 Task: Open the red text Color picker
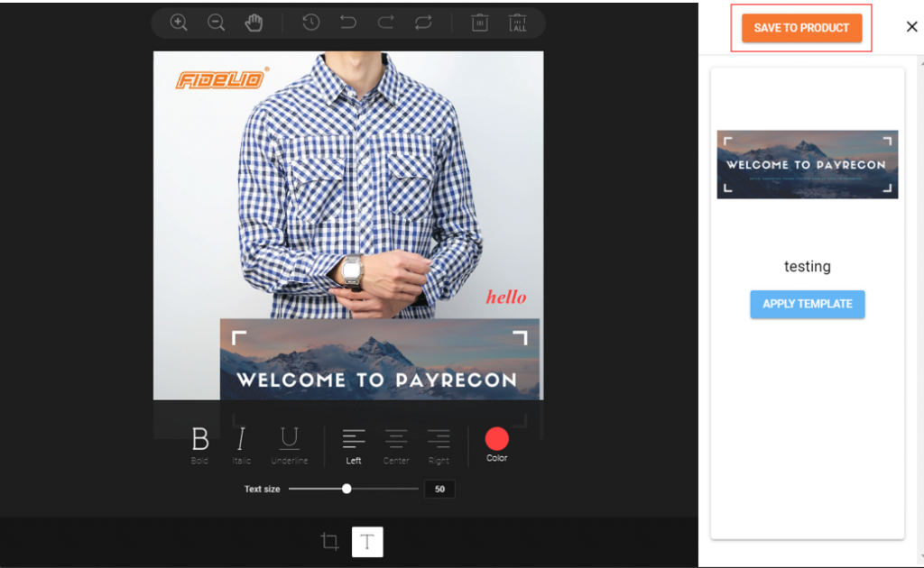click(x=497, y=439)
